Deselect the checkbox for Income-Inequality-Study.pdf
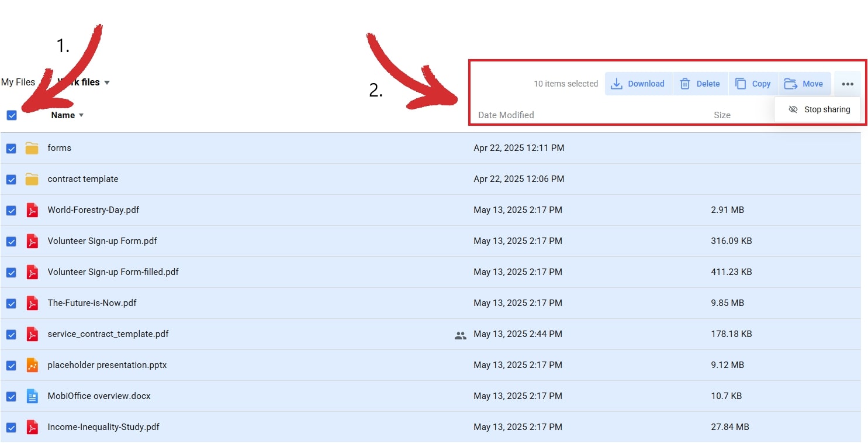868x444 pixels. [x=11, y=427]
